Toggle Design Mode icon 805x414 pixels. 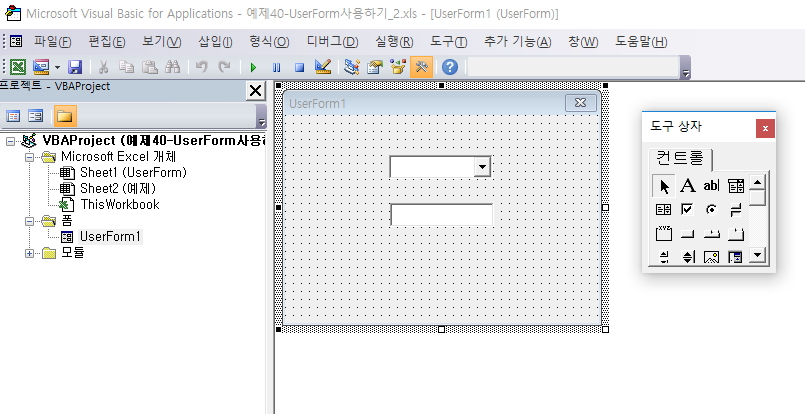[x=323, y=67]
